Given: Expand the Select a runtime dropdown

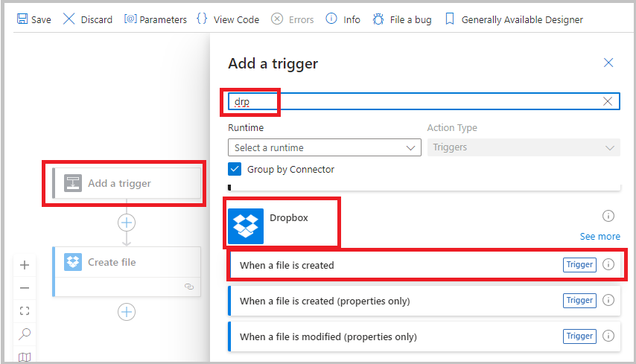Looking at the screenshot, I should pos(325,147).
